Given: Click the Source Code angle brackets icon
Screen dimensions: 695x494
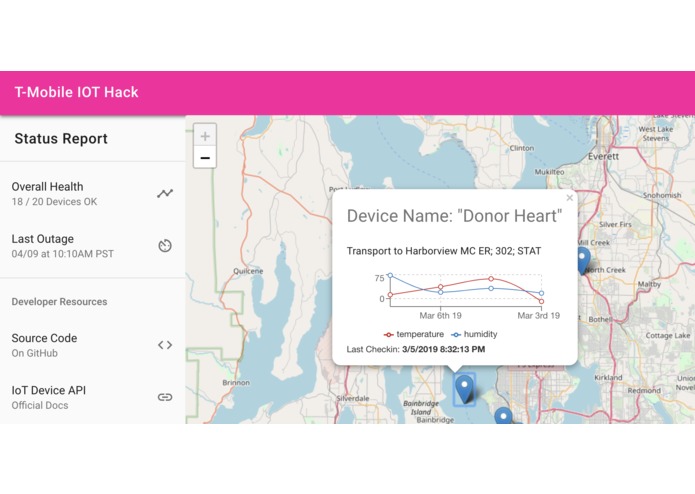Looking at the screenshot, I should click(165, 345).
